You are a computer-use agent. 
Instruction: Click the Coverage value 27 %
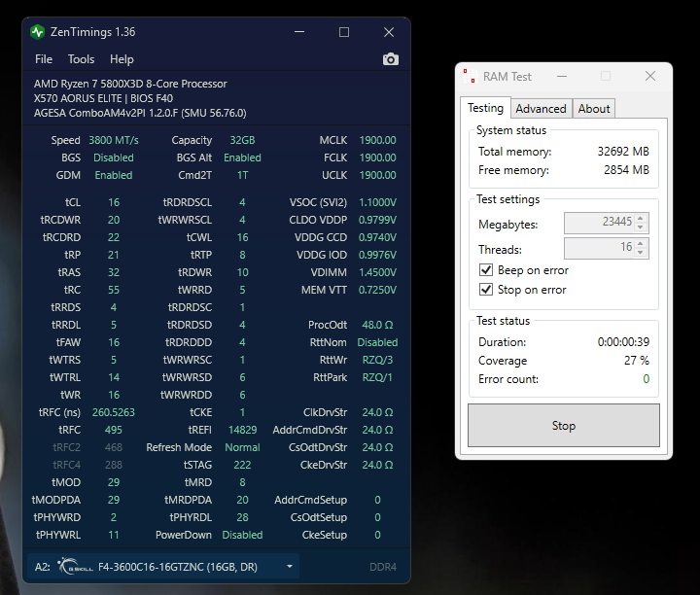click(x=637, y=361)
